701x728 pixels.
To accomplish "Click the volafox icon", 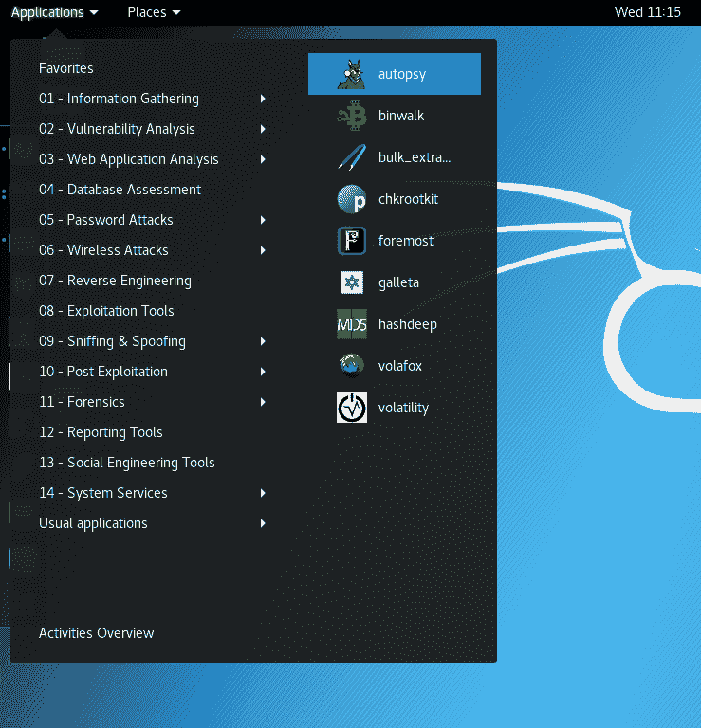I will 352,365.
